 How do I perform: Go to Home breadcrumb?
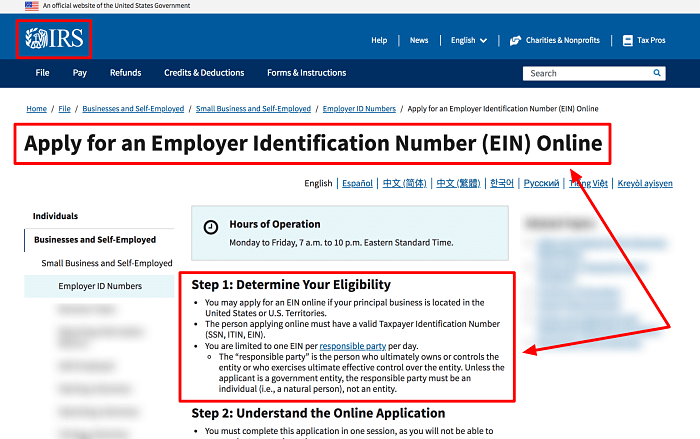[37, 109]
